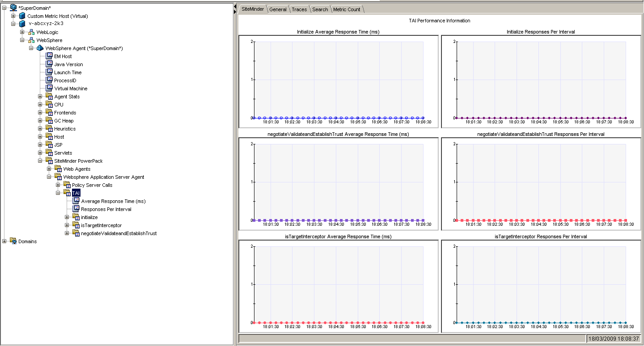Expand the WebLogic node

tap(22, 32)
